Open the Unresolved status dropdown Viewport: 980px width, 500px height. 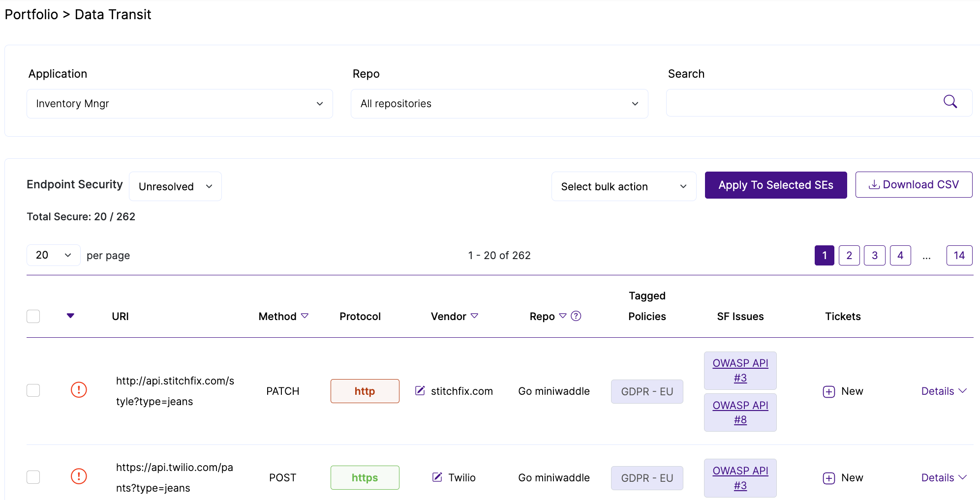(x=175, y=186)
